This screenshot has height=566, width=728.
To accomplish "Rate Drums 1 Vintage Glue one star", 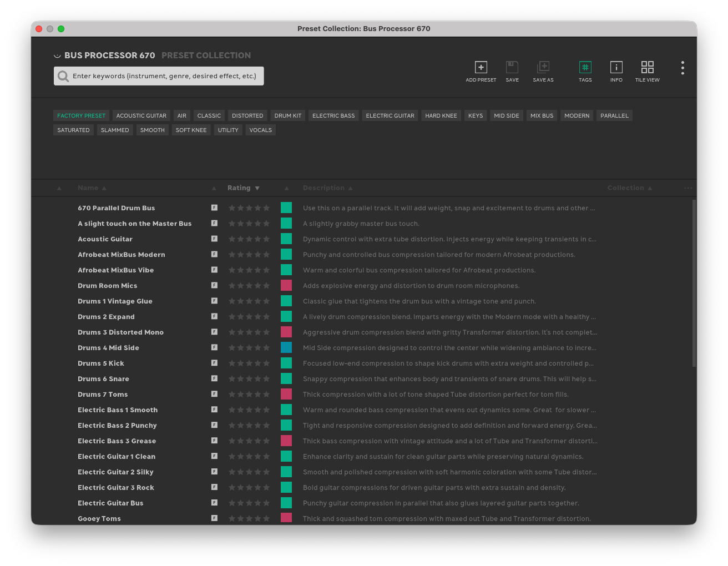I will click(x=232, y=301).
